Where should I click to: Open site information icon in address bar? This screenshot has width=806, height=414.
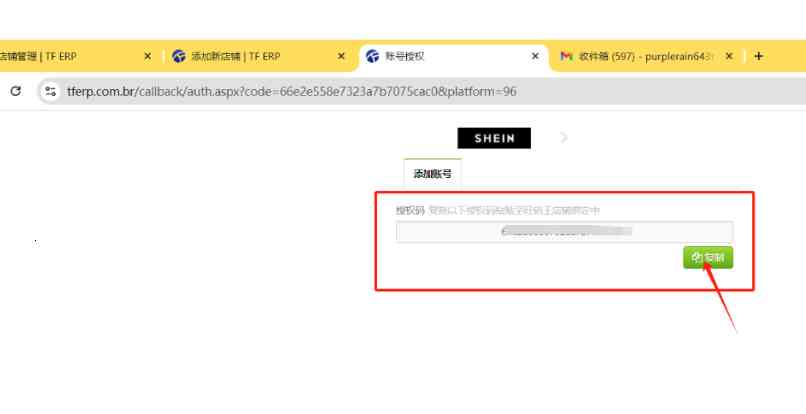click(x=49, y=91)
